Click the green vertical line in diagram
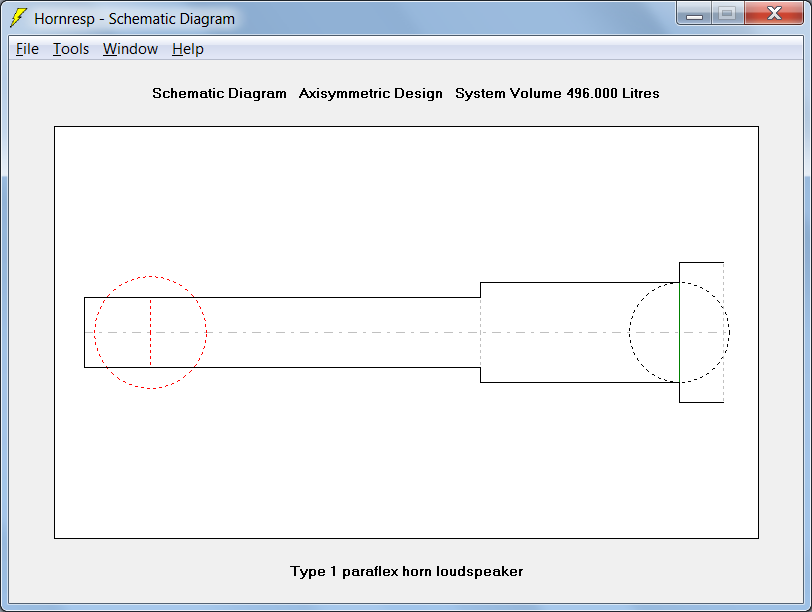The image size is (812, 612). pos(679,332)
